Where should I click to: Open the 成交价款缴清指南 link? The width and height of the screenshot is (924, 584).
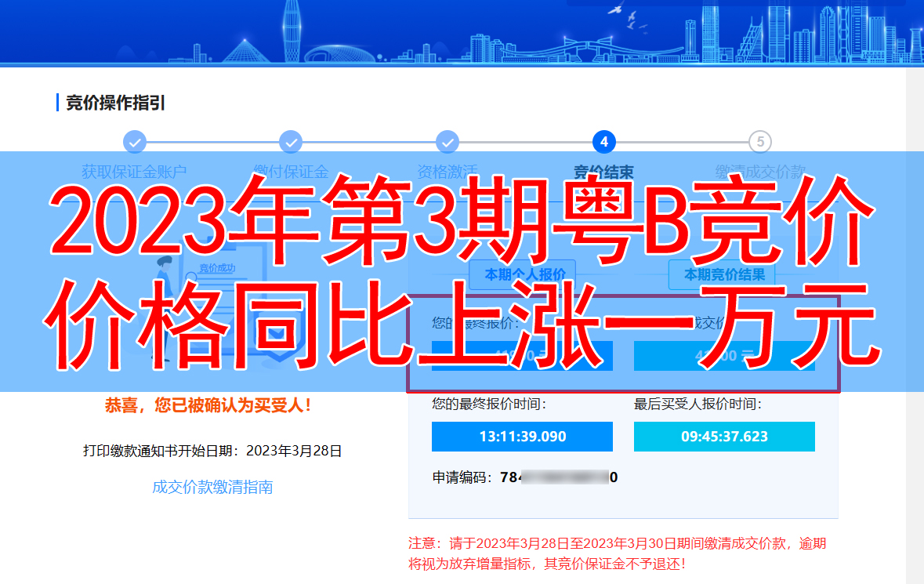tap(212, 487)
